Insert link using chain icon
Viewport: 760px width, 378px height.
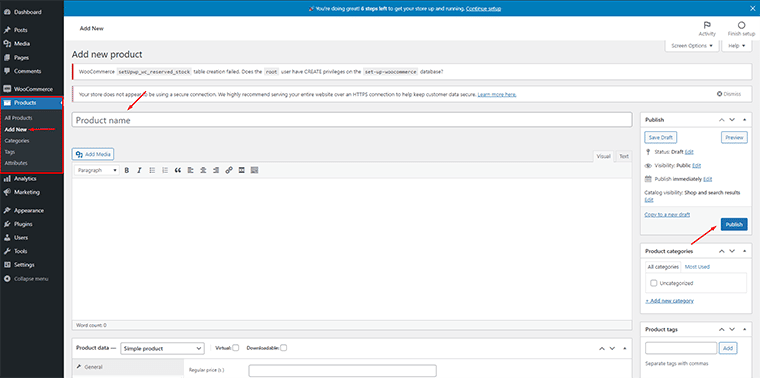click(229, 170)
